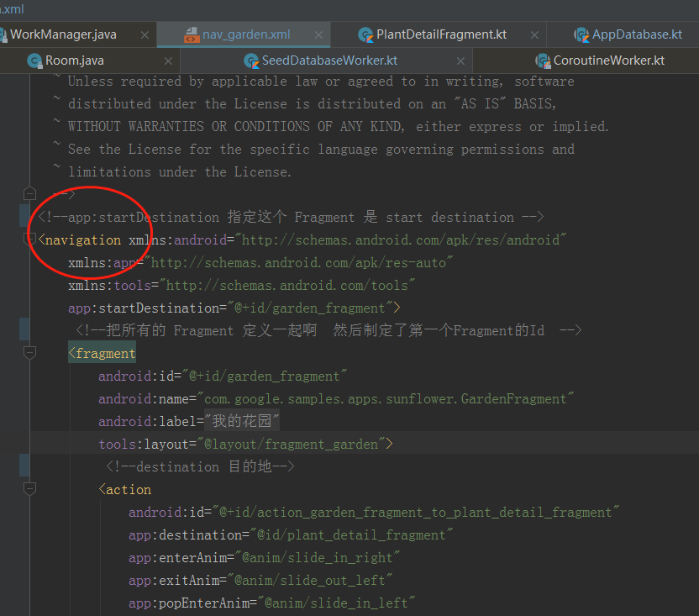Click the tools:layout "@layout/fragment_garden" value
Screen dimensions: 699x616
pos(291,445)
